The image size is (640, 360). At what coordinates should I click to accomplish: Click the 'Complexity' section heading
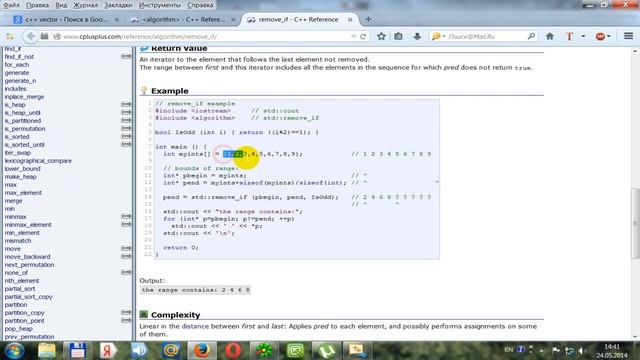[x=176, y=315]
